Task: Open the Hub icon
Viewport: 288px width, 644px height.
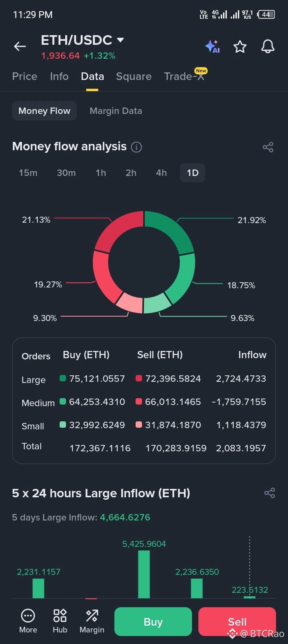Action: (60, 621)
